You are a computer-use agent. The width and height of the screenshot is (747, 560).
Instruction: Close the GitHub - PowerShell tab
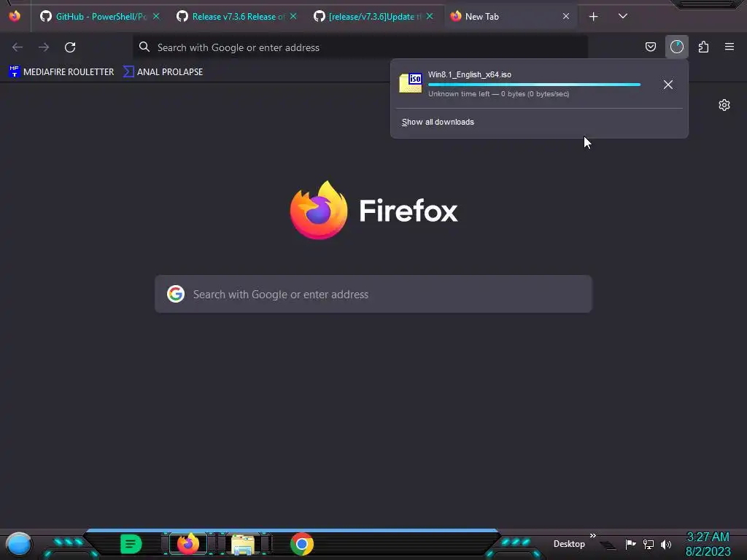156,16
